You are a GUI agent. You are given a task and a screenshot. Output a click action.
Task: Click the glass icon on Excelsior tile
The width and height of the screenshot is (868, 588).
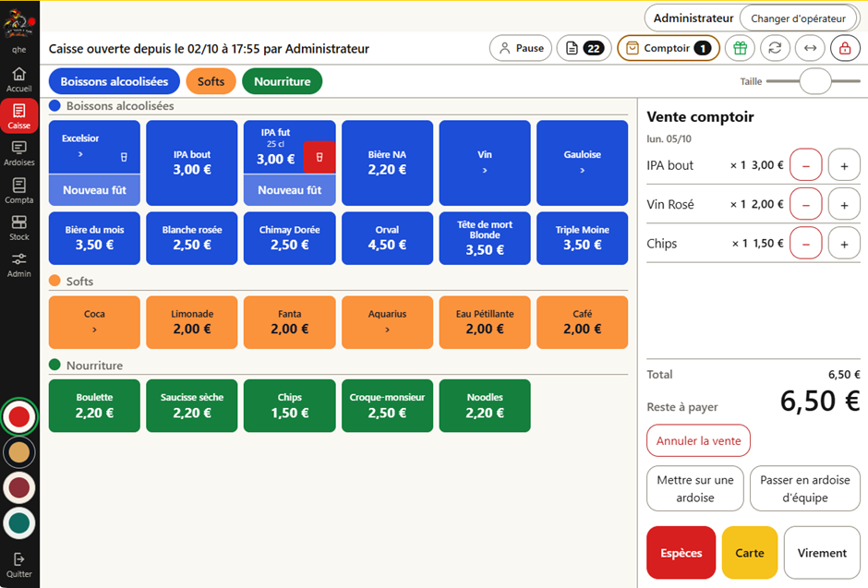point(124,157)
